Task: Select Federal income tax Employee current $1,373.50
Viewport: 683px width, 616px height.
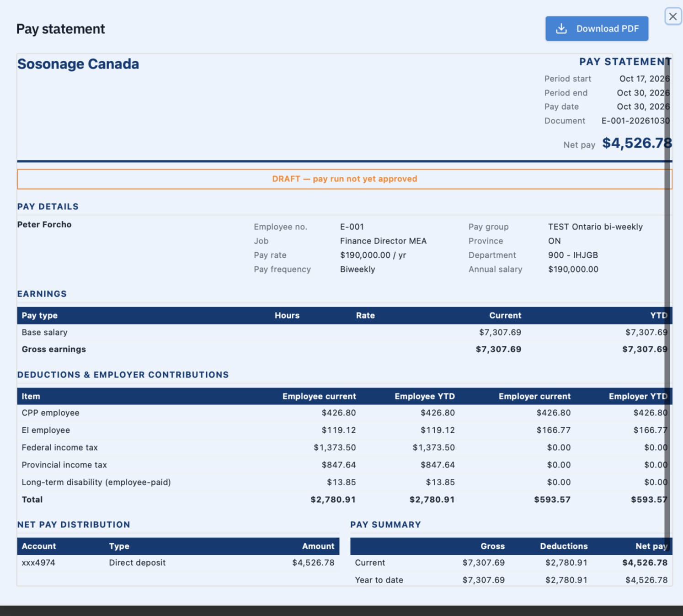Action: click(335, 447)
